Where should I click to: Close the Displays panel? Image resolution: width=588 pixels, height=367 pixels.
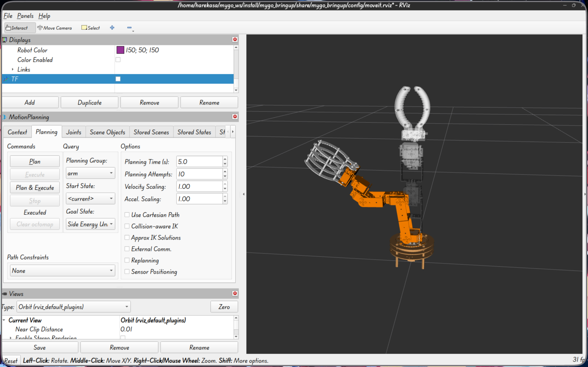pyautogui.click(x=235, y=39)
